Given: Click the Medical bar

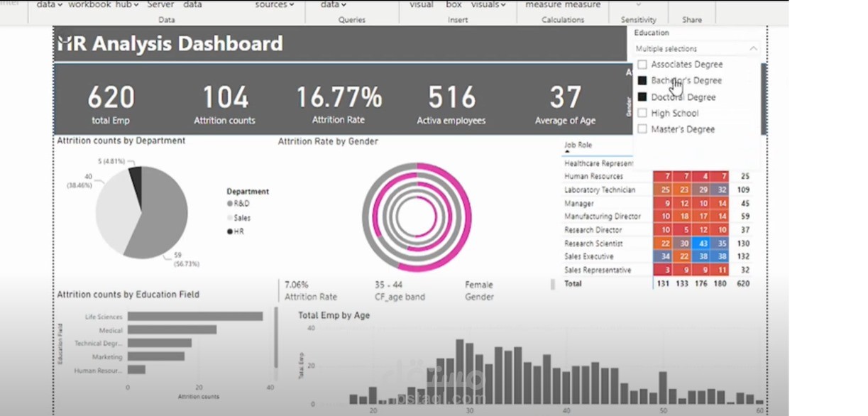Looking at the screenshot, I should [172, 330].
